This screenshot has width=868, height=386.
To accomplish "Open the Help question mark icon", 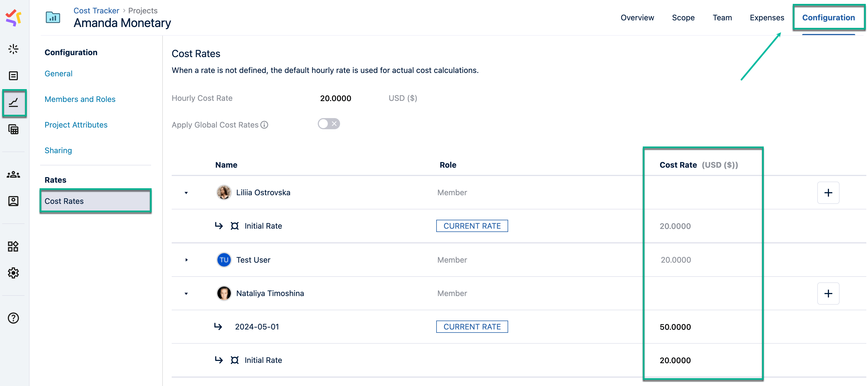I will click(13, 318).
